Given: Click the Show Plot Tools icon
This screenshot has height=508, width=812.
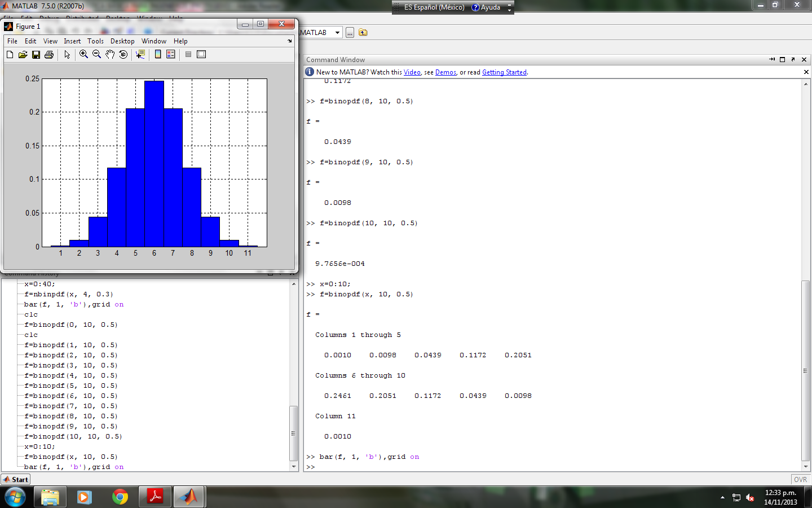Looking at the screenshot, I should pos(201,55).
